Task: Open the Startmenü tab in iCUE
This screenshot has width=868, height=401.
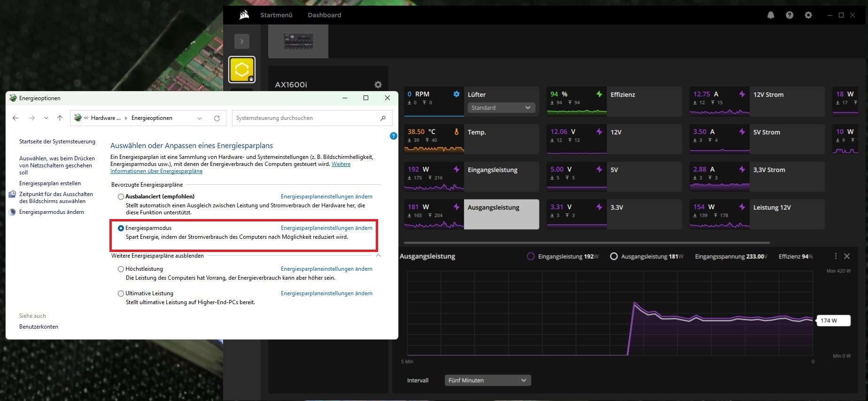Action: click(276, 15)
